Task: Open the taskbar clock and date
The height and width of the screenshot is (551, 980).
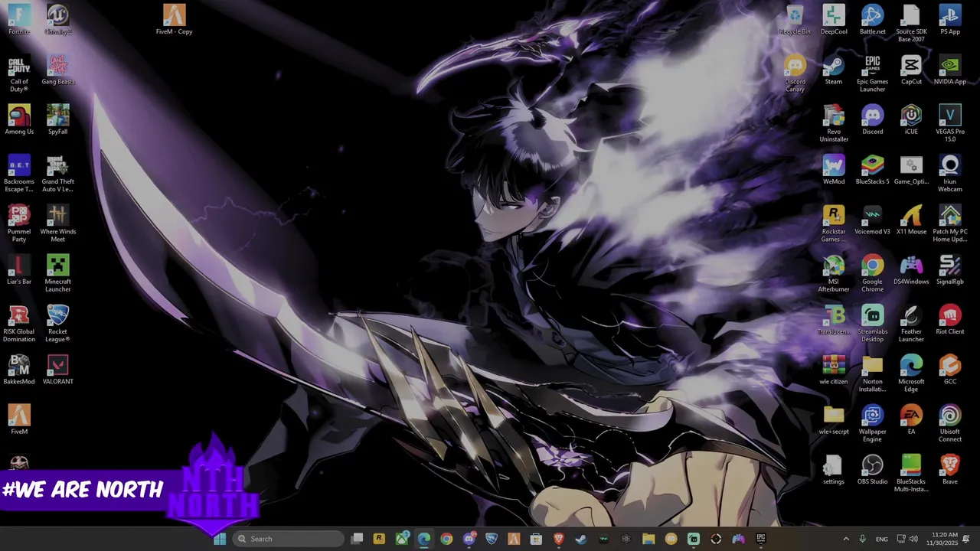Action: coord(941,539)
